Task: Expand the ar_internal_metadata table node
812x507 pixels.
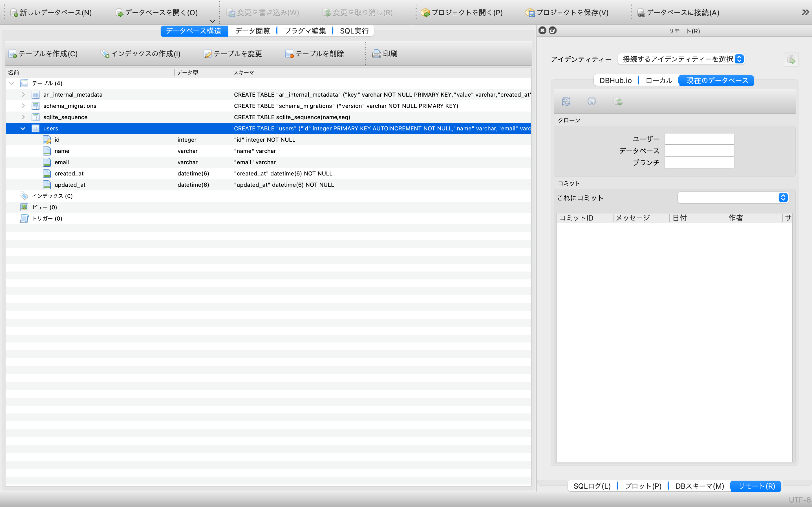Action: [x=23, y=95]
